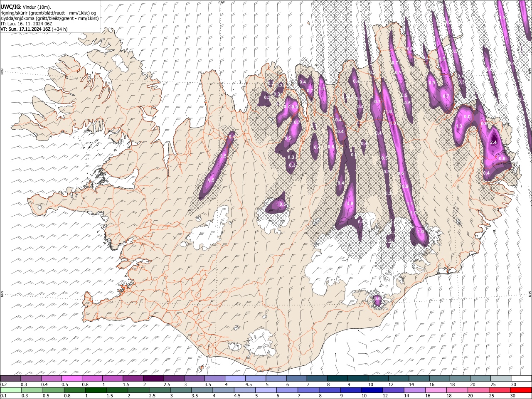Select the darkest green lower-legend swatch between 1 and 1.5
Image resolution: width=532 pixels, height=399 pixels.
click(96, 390)
